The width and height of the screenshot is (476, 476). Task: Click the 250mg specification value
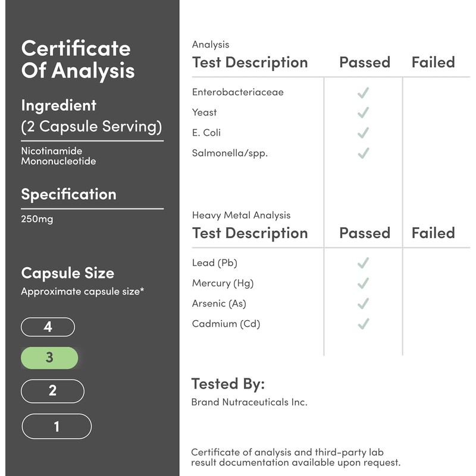point(37,219)
